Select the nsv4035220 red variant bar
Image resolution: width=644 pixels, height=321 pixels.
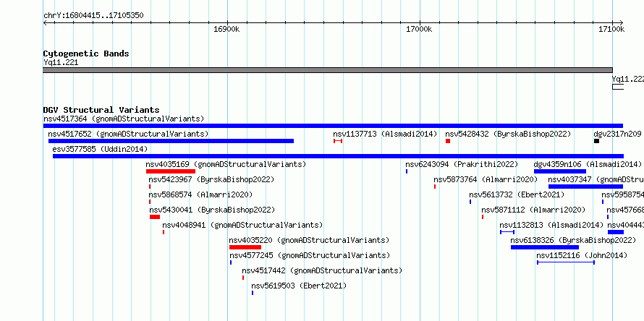click(245, 247)
